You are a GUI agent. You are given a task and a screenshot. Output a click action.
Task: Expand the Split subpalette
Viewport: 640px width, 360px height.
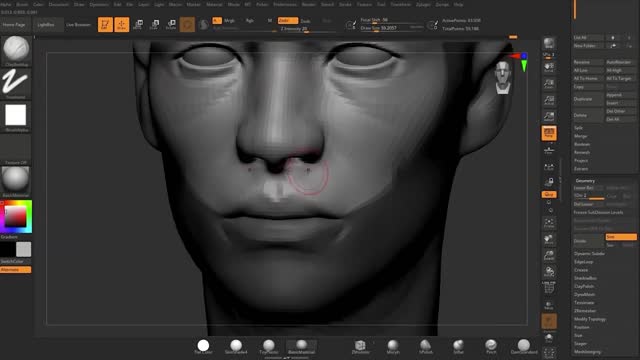point(578,128)
